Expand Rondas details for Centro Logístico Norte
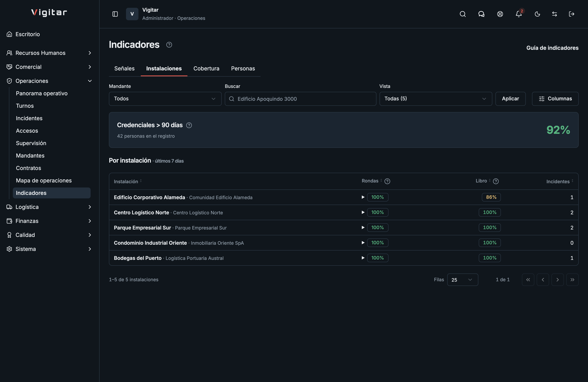Viewport: 588px width, 382px height. click(x=363, y=212)
